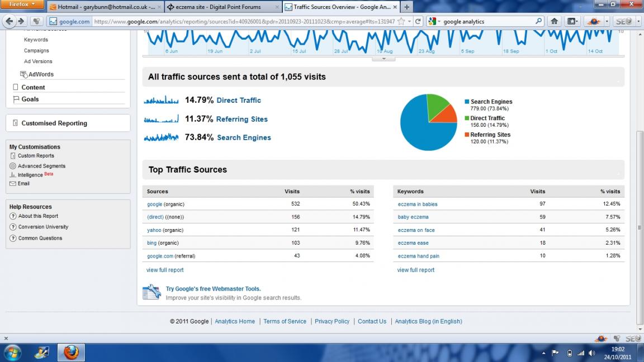Open the 'baby eczema' keyword link

413,217
